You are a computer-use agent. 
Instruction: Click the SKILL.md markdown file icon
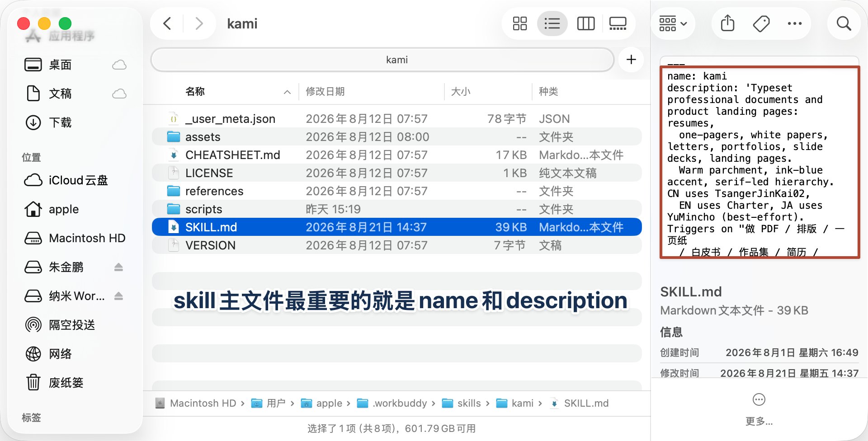[174, 227]
